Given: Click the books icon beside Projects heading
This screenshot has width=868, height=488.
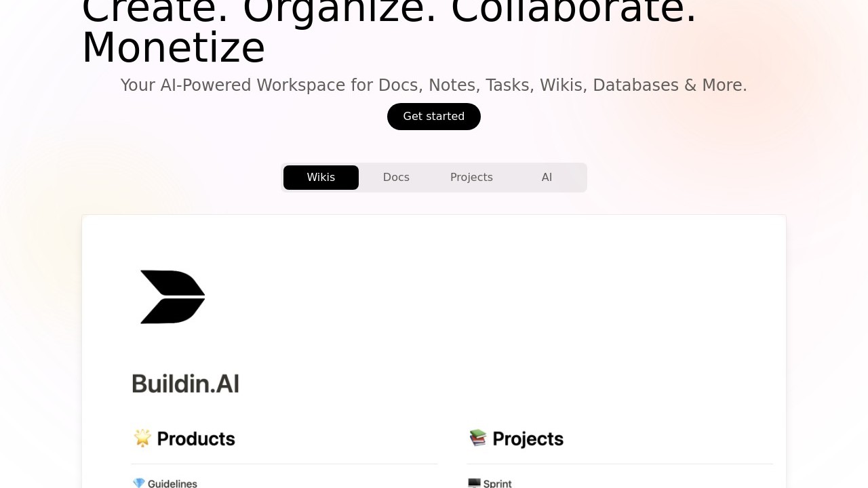Looking at the screenshot, I should (478, 438).
